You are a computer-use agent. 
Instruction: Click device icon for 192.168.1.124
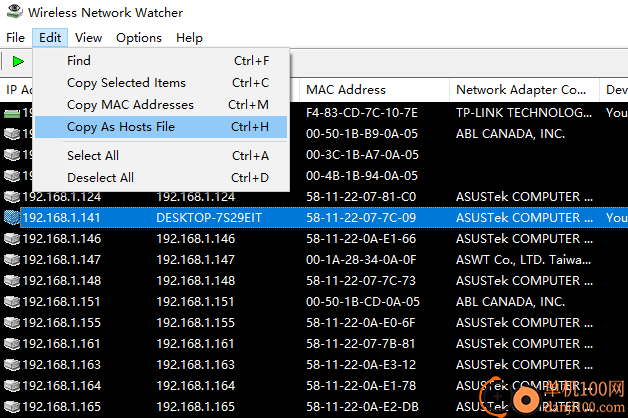(12, 197)
